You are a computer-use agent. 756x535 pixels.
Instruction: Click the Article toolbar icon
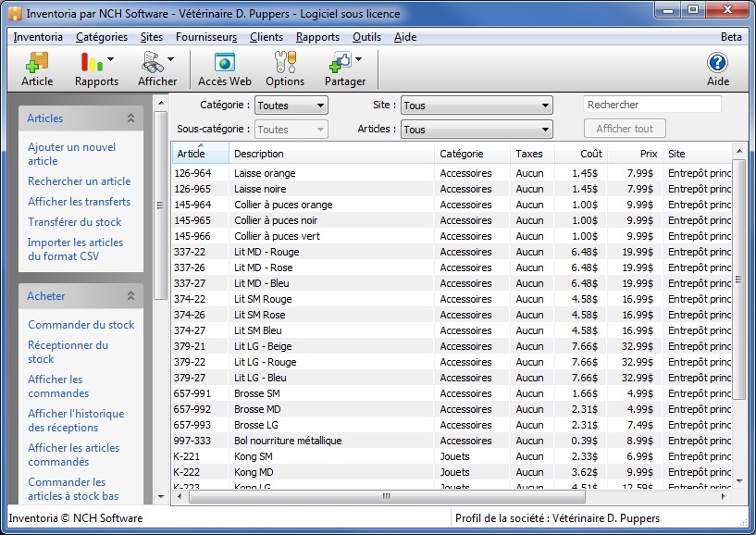[x=37, y=63]
